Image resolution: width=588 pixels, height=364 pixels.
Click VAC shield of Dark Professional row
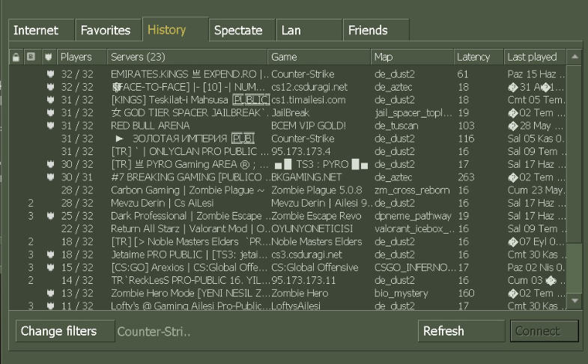point(50,216)
